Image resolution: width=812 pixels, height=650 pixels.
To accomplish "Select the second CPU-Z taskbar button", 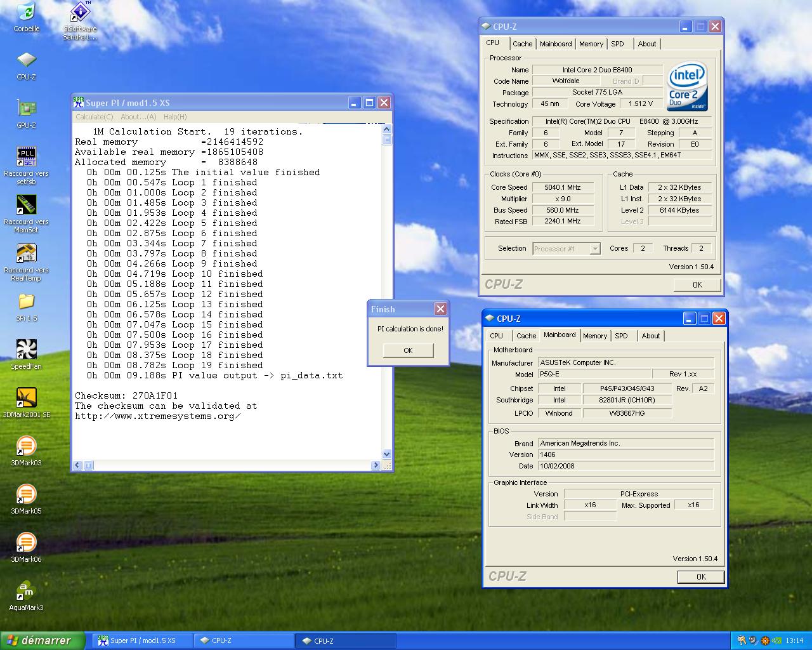I will (346, 641).
